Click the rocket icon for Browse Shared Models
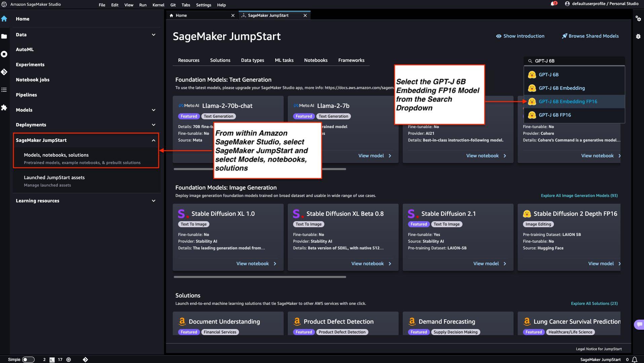644x363 pixels. (x=565, y=36)
